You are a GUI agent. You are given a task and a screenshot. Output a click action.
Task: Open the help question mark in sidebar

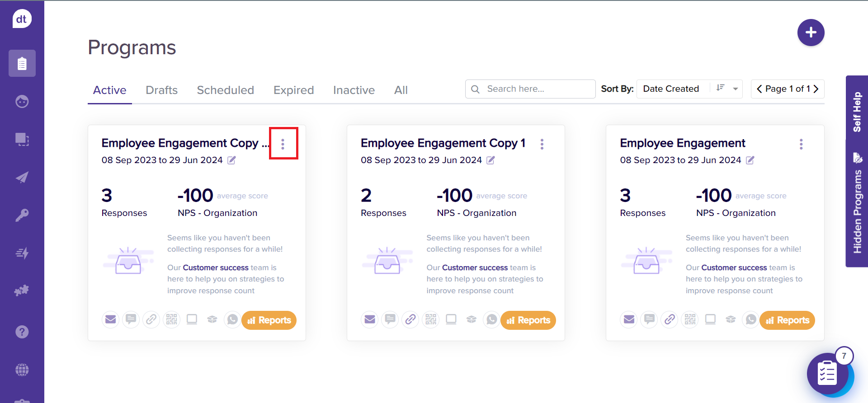point(22,332)
